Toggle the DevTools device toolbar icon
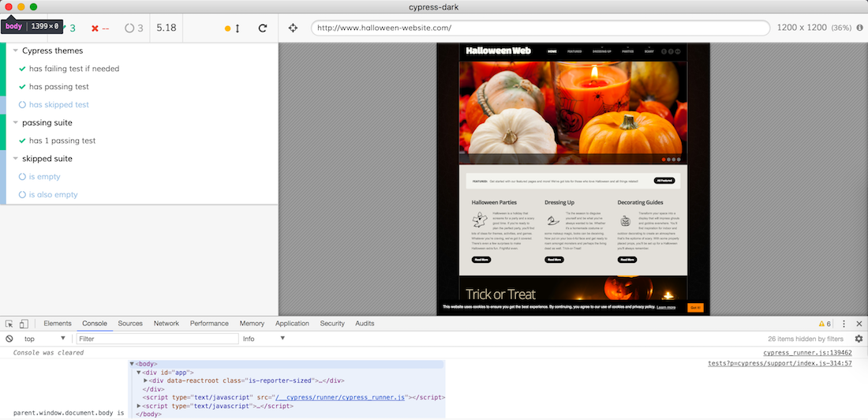The width and height of the screenshot is (868, 420). 24,324
